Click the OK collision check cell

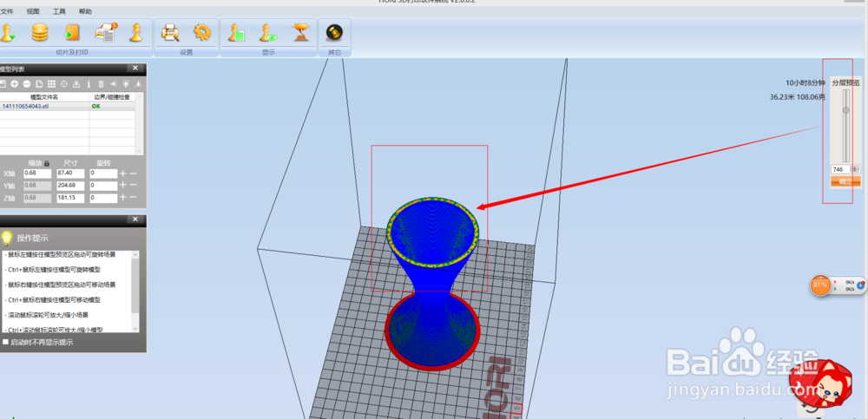point(113,106)
